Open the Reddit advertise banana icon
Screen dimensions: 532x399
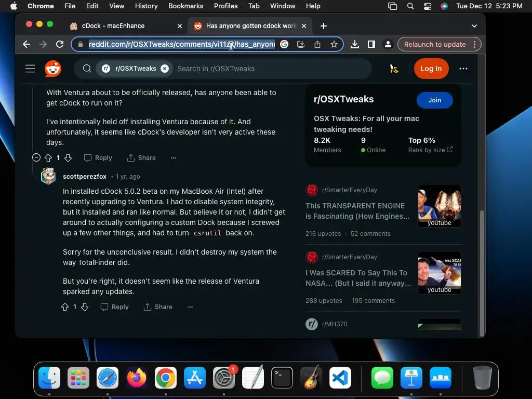click(x=394, y=69)
